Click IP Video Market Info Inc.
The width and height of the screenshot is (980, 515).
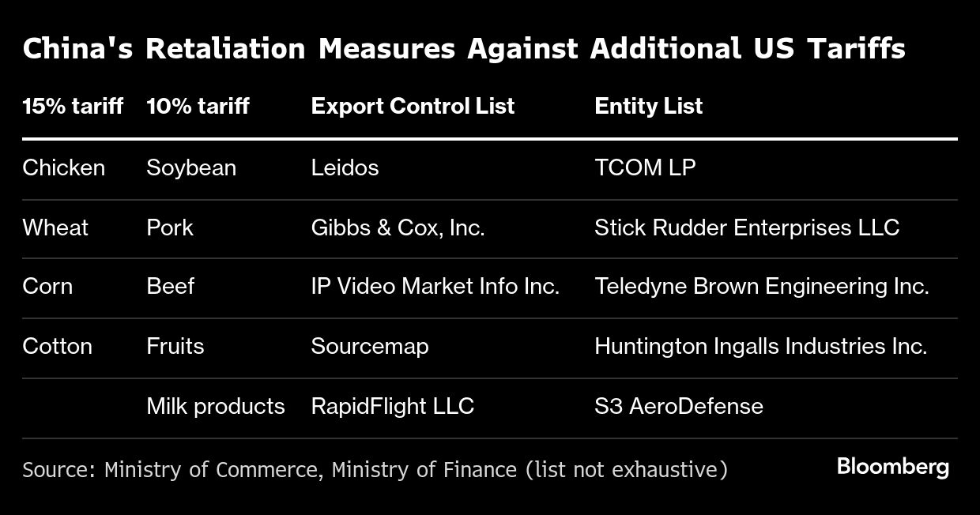point(435,286)
